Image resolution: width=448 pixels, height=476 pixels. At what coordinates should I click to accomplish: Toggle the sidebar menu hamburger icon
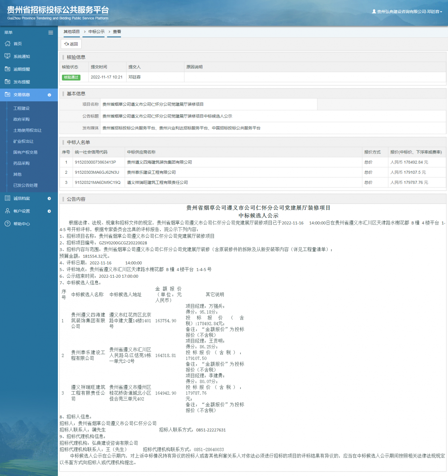pos(50,33)
